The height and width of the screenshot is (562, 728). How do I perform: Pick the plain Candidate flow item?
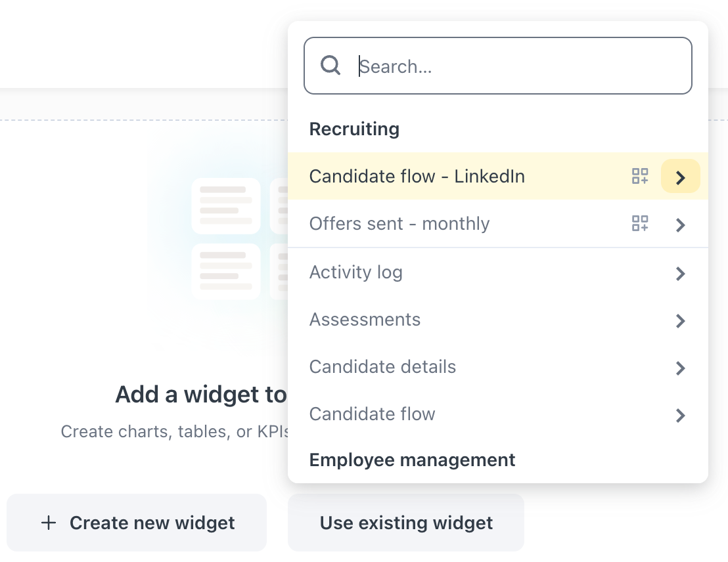point(372,414)
